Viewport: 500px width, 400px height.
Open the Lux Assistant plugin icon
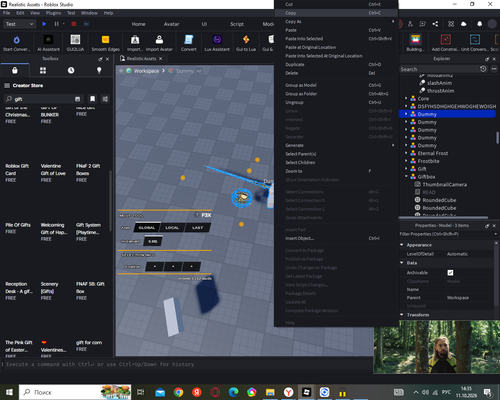217,40
